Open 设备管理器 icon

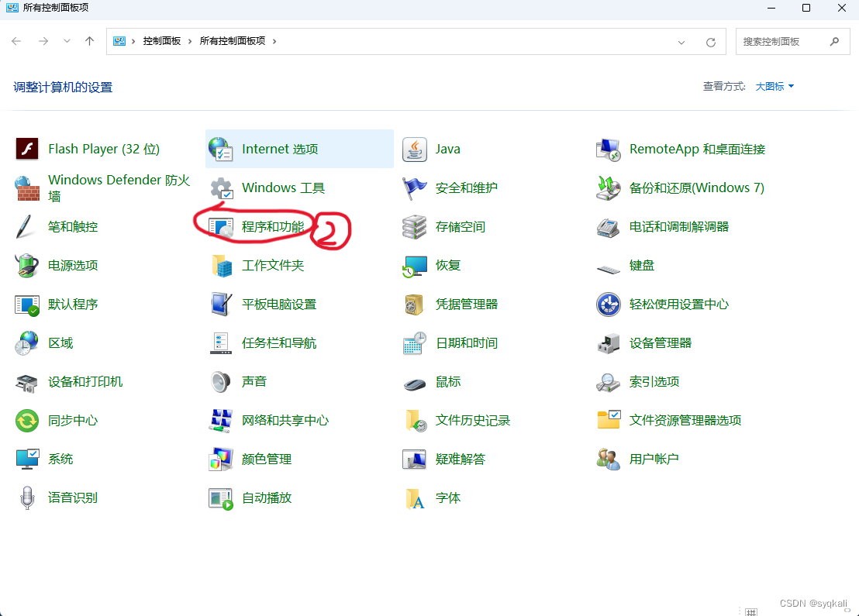(608, 343)
